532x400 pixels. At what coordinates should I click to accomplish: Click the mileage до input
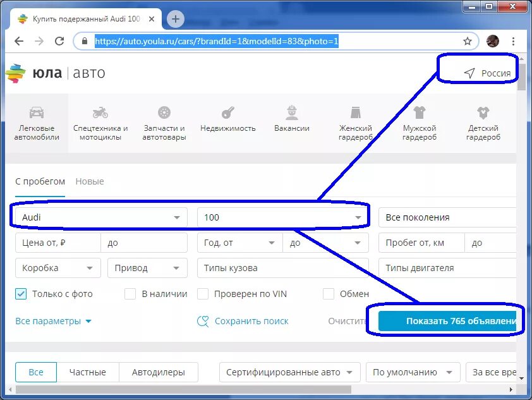point(490,243)
